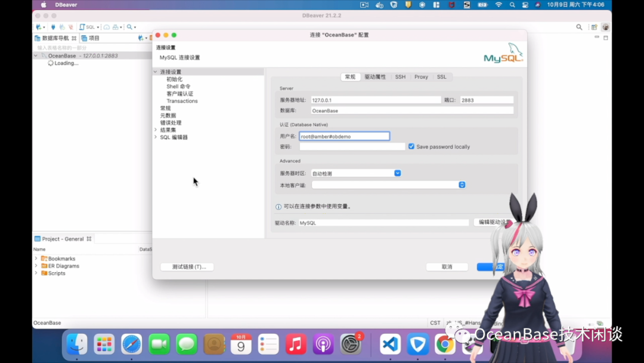Open Google Chrome from the dock

coord(445,344)
